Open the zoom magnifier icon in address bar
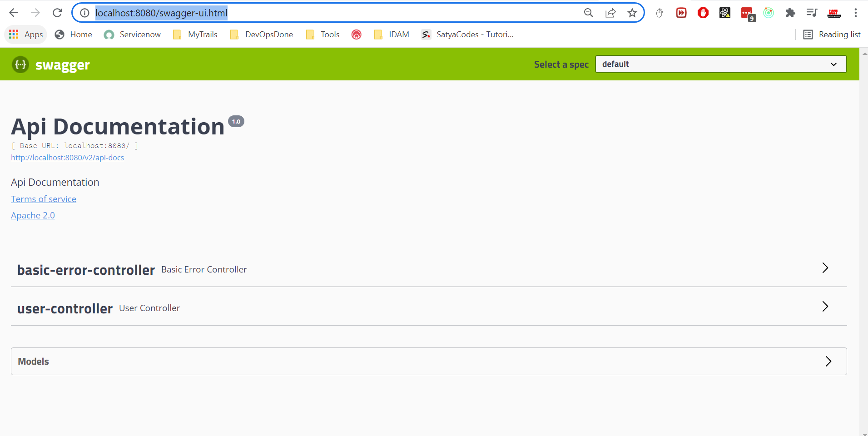Viewport: 868px width, 436px height. point(589,13)
